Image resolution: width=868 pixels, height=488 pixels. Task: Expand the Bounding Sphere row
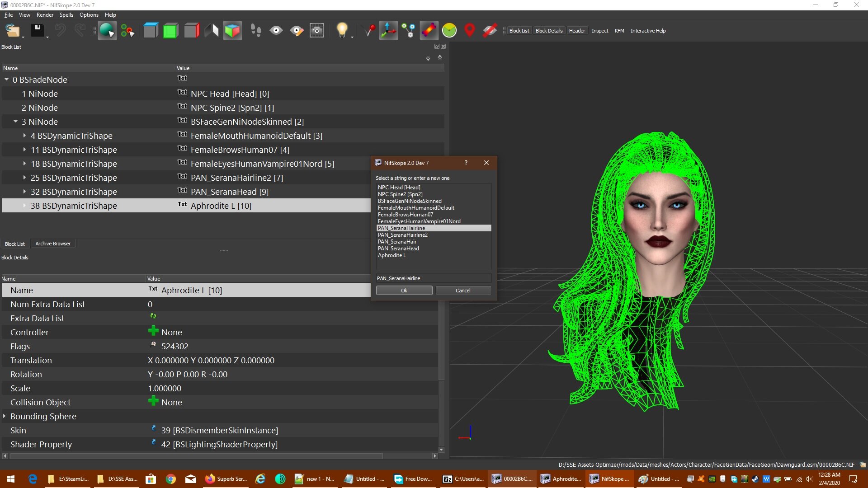(x=5, y=416)
